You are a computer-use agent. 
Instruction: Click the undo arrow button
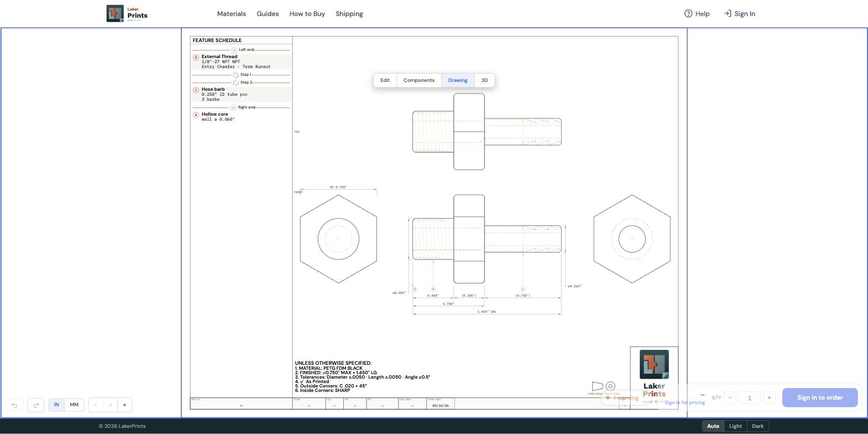click(15, 405)
